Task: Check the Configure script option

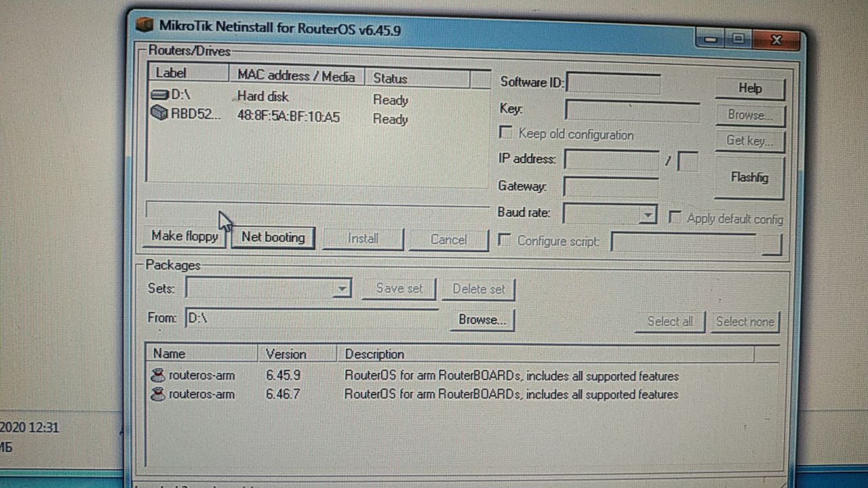Action: coord(504,239)
